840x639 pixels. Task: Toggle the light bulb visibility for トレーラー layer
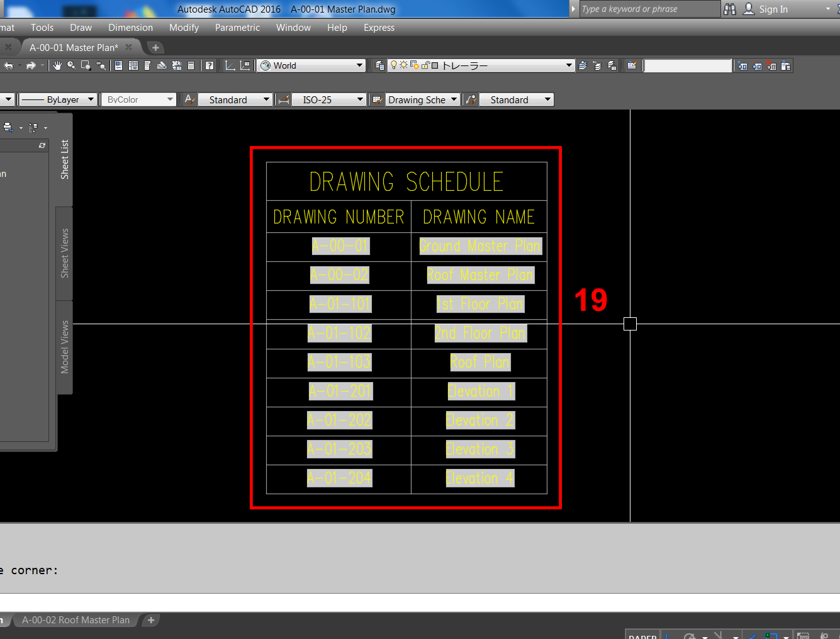(x=394, y=65)
